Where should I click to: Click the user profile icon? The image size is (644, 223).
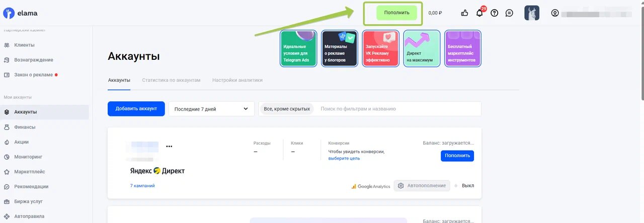[555, 13]
